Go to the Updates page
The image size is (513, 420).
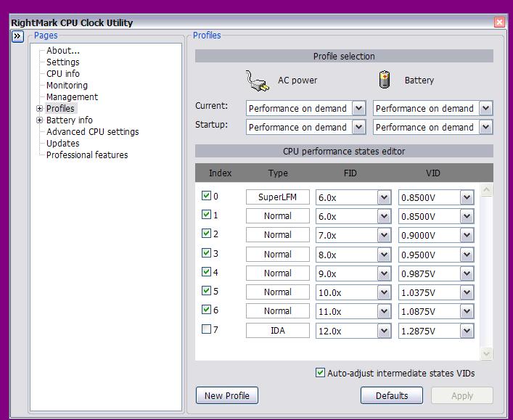tap(63, 144)
